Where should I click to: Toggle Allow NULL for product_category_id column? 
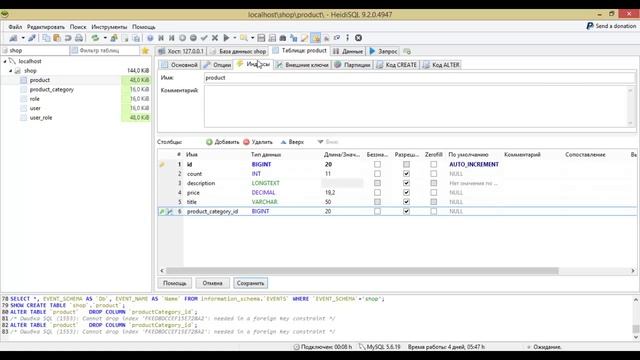pyautogui.click(x=406, y=211)
